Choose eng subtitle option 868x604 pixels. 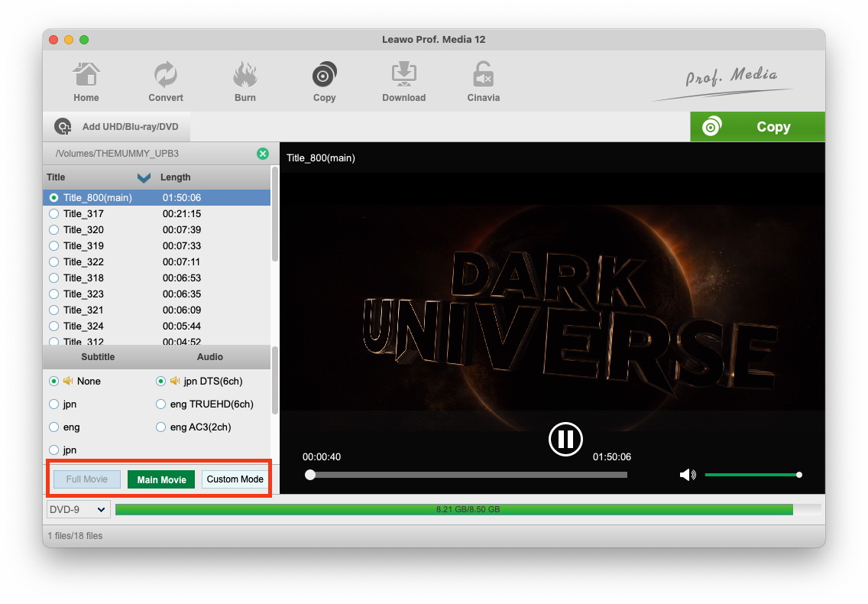(53, 427)
